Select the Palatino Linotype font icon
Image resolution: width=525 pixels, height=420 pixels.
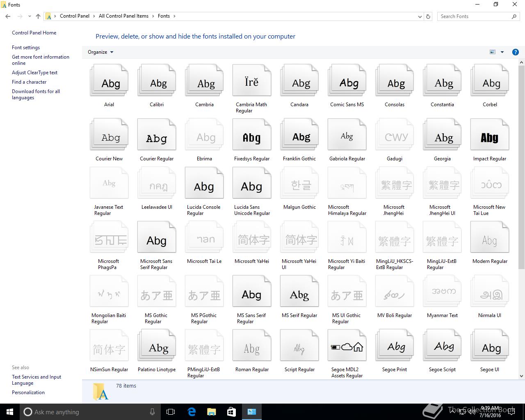[x=157, y=345]
